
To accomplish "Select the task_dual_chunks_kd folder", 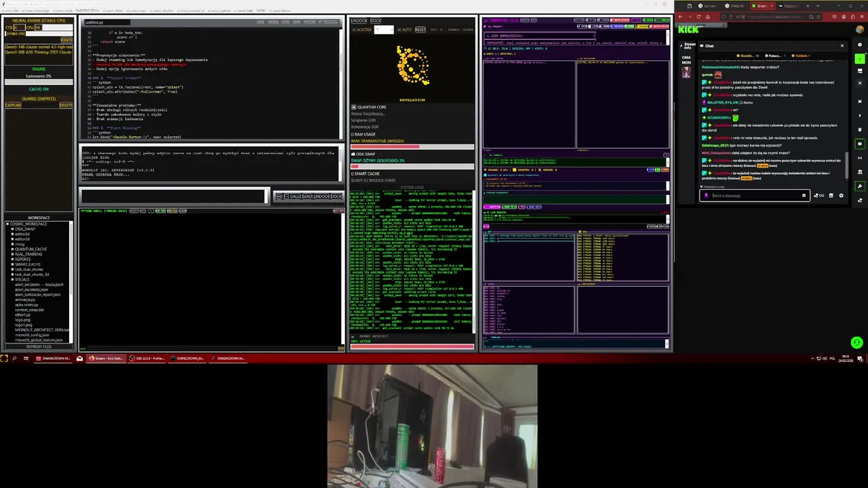I will click(32, 274).
